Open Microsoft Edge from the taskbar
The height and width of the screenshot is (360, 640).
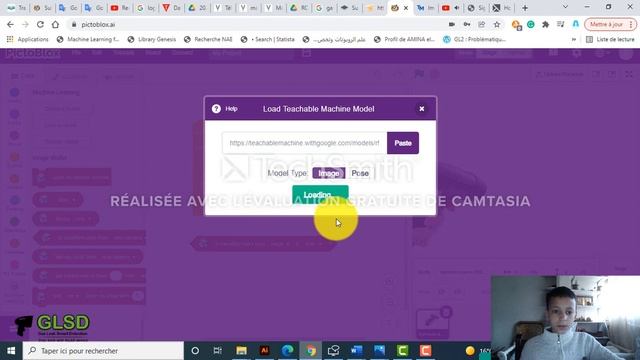tap(288, 351)
